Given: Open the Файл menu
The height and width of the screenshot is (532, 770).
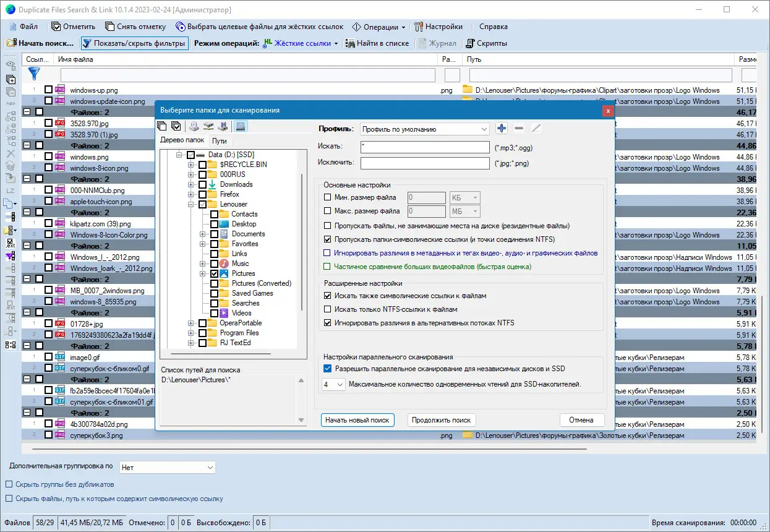Looking at the screenshot, I should pos(24,27).
